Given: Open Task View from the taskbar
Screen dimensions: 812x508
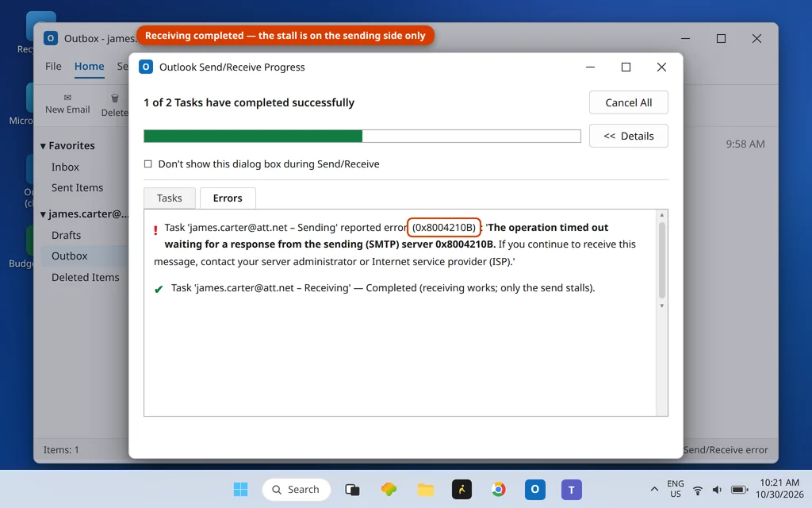Looking at the screenshot, I should point(352,489).
